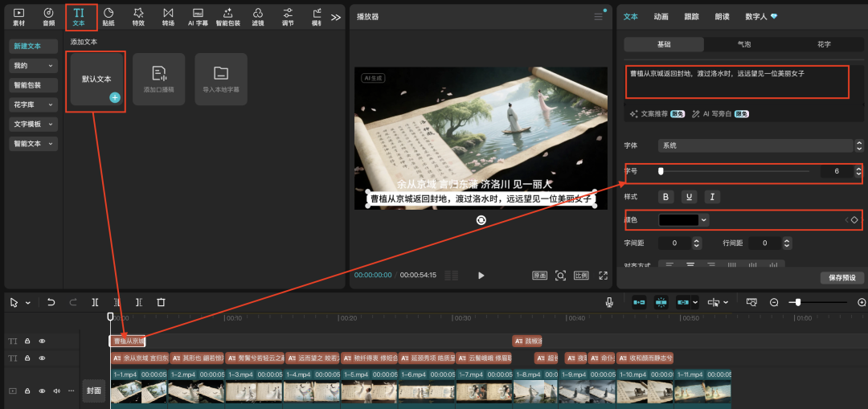The image size is (868, 409).
Task: Open the 调节 adjustment tab
Action: point(288,17)
